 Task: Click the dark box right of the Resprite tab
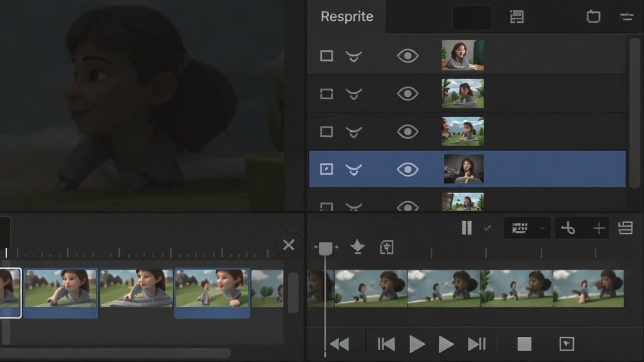472,17
